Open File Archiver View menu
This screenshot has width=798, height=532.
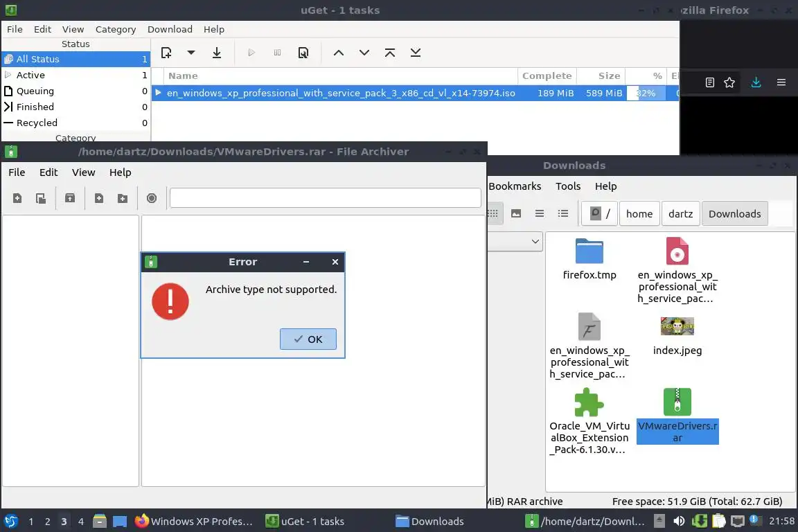click(x=83, y=172)
